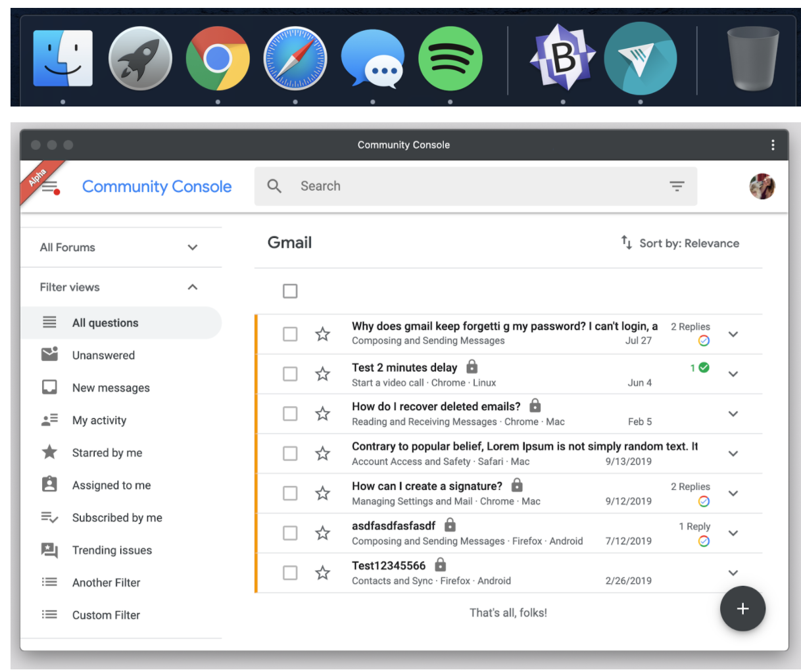Open the All questions filter view
The image size is (801, 672).
point(105,322)
